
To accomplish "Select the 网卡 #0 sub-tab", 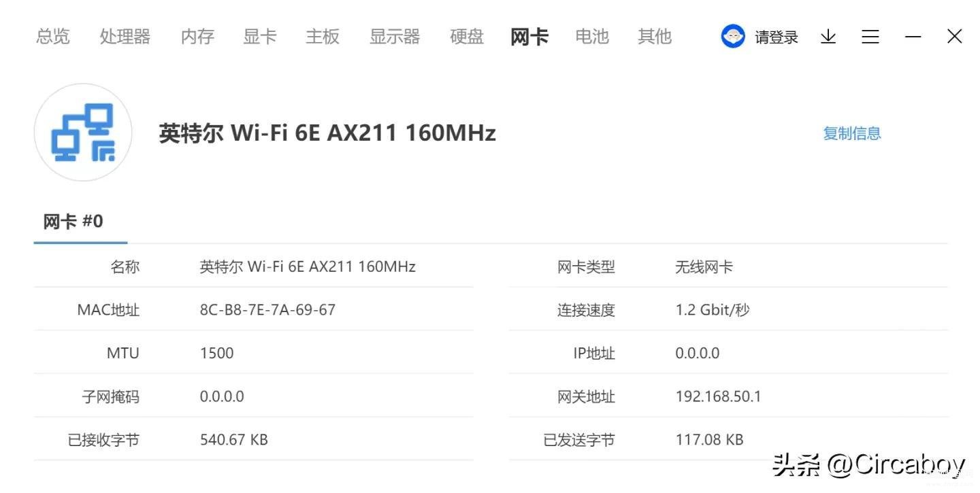I will [73, 222].
